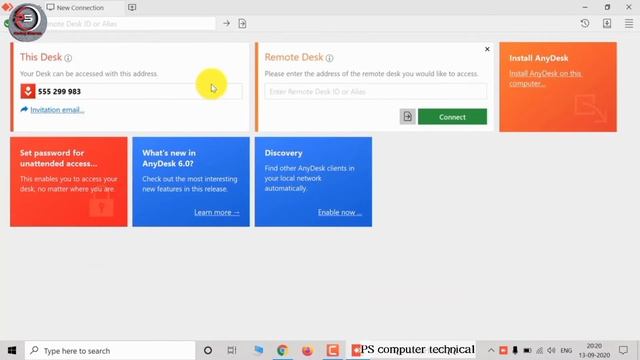Screen dimensions: 640x360
Task: Click the connect arrow in address bar
Action: (226, 24)
